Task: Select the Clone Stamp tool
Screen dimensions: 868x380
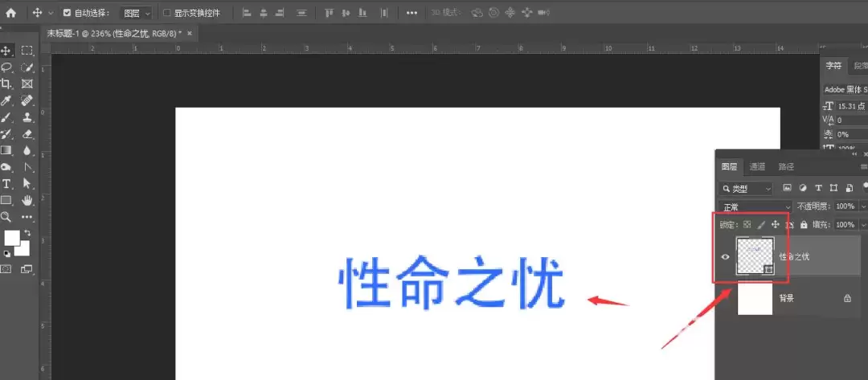Action: (x=27, y=116)
